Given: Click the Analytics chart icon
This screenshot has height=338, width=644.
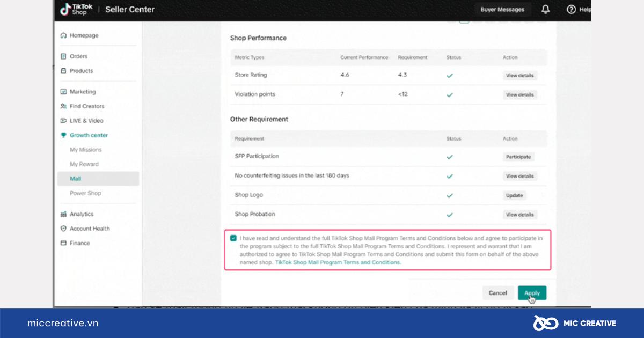Looking at the screenshot, I should click(64, 214).
